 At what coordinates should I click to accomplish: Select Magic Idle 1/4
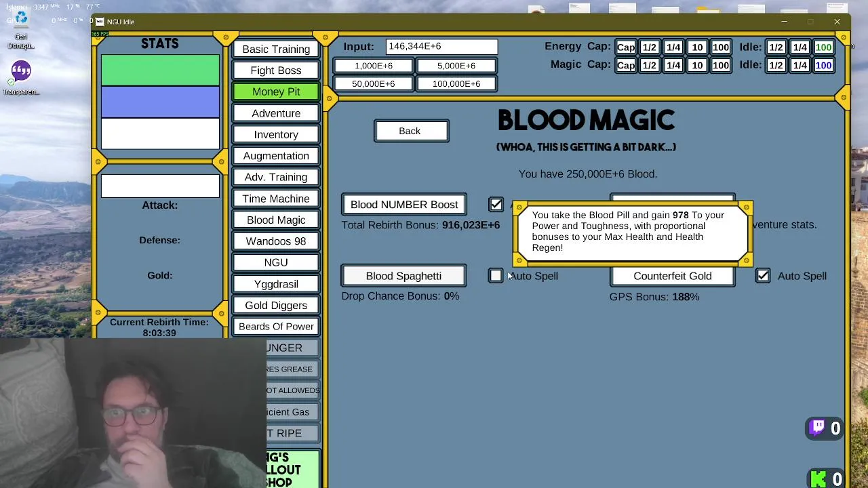click(x=800, y=65)
